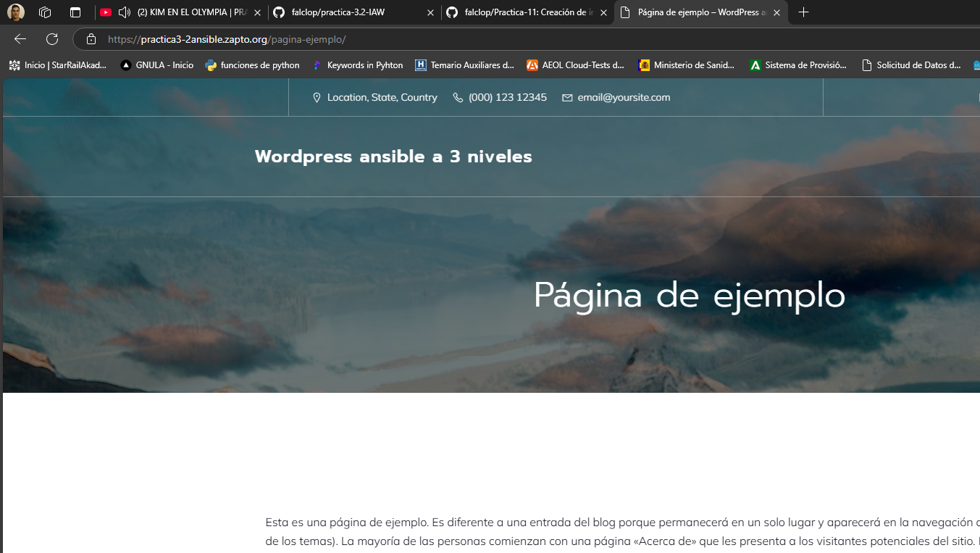Image resolution: width=980 pixels, height=553 pixels.
Task: Open AEOL Cloud-Tests bookmark
Action: 576,65
